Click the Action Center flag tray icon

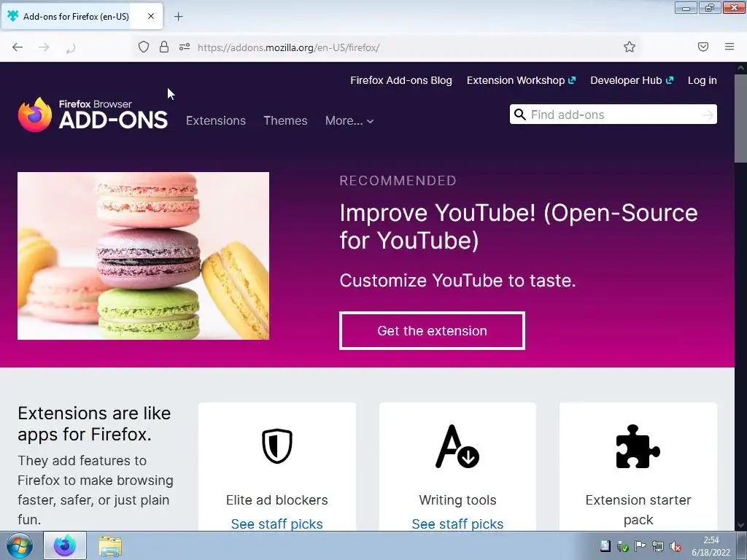[x=640, y=547]
